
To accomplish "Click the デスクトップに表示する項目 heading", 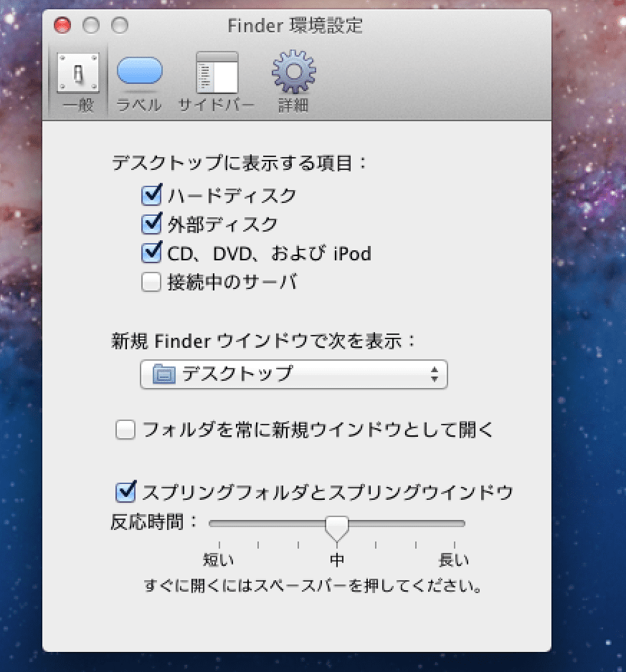I will tap(239, 164).
